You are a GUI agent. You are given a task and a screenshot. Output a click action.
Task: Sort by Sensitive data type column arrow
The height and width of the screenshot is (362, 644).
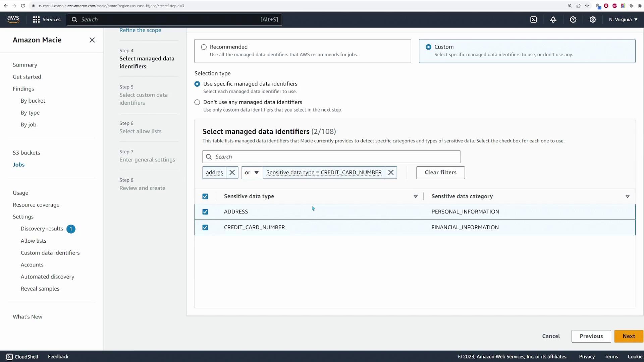pyautogui.click(x=416, y=196)
